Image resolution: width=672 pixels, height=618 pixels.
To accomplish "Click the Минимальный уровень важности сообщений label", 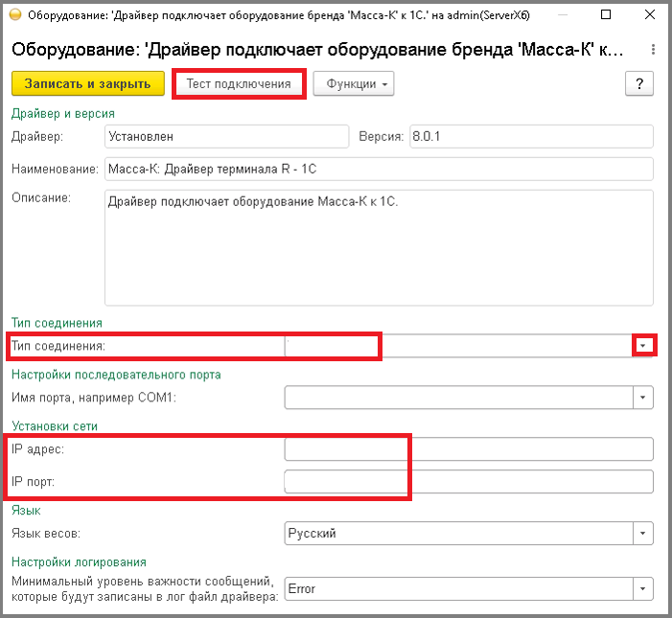I will point(145,589).
